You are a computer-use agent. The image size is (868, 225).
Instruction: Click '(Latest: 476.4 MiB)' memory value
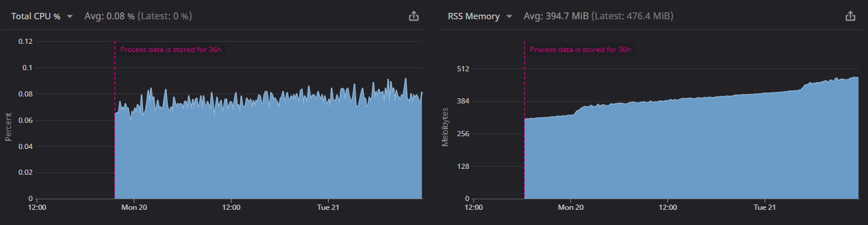633,16
